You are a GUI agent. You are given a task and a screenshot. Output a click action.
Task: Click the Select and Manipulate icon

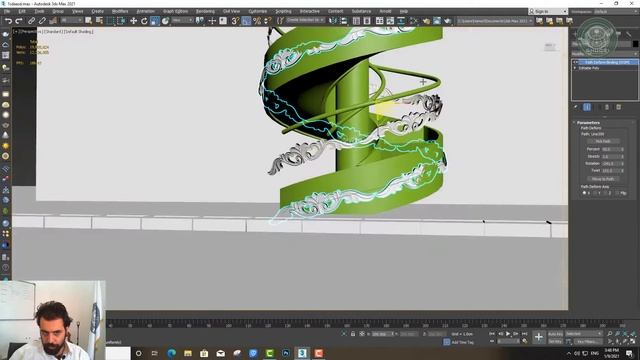point(212,20)
